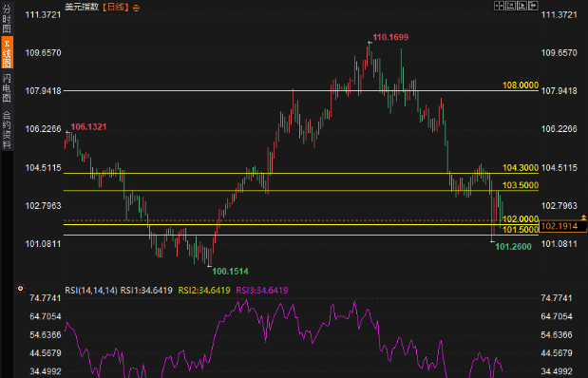
Task: Click the orange up-arrow marker above the price tag
Action: point(583,217)
